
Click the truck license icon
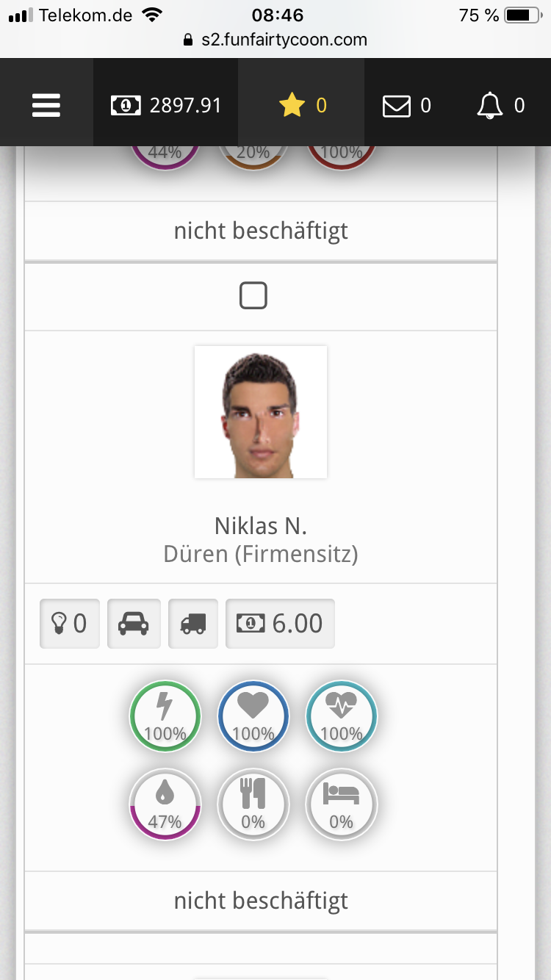[193, 624]
